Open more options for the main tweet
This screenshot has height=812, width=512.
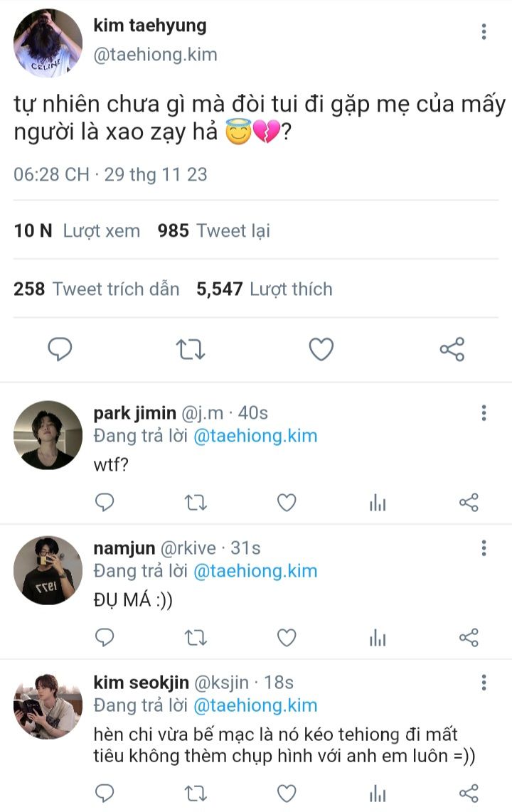click(484, 31)
